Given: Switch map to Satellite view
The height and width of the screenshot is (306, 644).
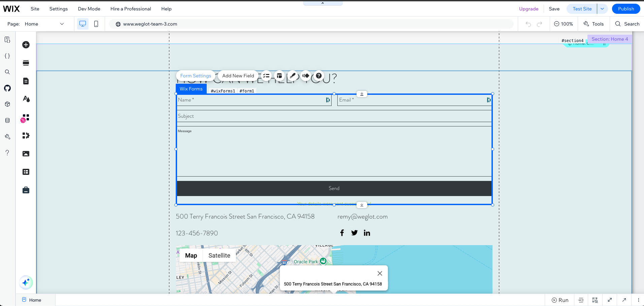Looking at the screenshot, I should pyautogui.click(x=219, y=256).
